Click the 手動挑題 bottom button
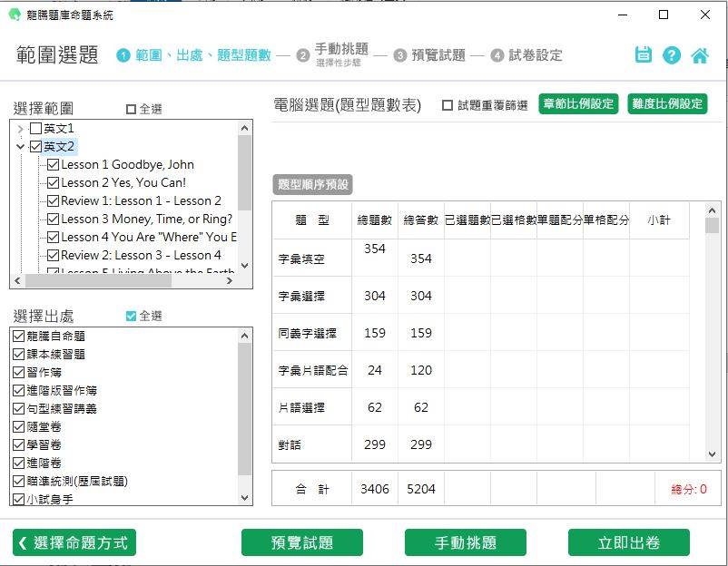Screen dimensions: 728x566 (x=466, y=542)
